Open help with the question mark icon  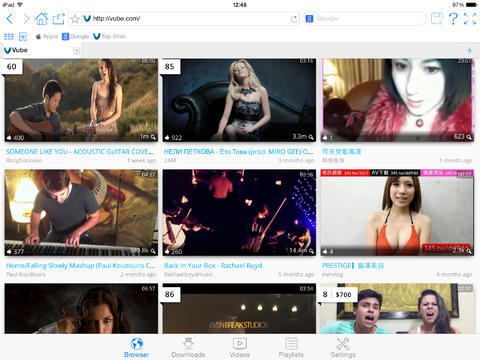pyautogui.click(x=453, y=19)
